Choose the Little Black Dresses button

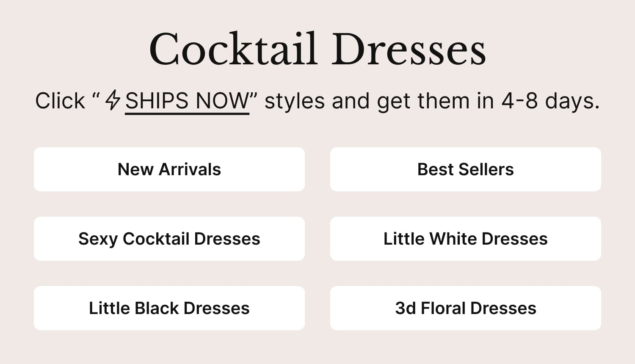(x=169, y=308)
